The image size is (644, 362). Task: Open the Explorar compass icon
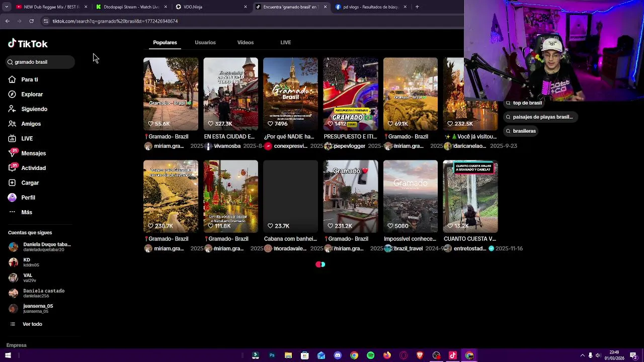click(x=12, y=94)
